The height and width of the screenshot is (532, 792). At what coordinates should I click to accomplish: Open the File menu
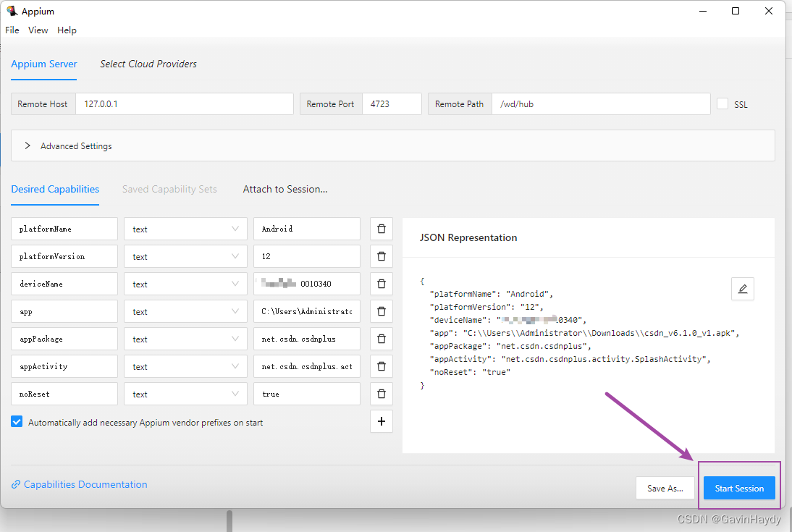pos(12,30)
